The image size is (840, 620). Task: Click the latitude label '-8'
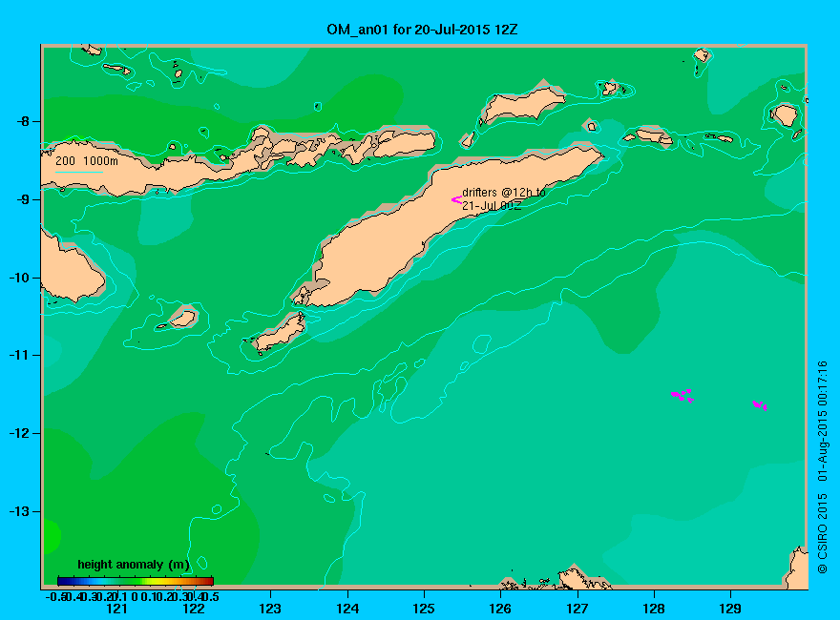23,121
